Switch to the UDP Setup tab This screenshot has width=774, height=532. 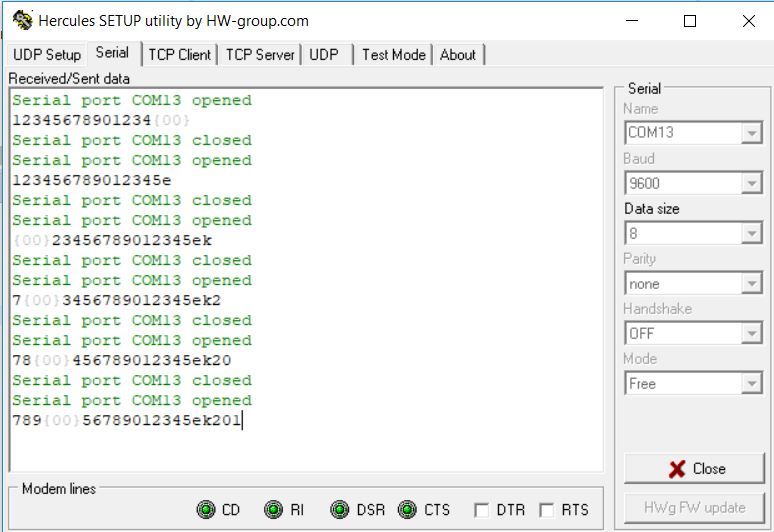click(47, 54)
